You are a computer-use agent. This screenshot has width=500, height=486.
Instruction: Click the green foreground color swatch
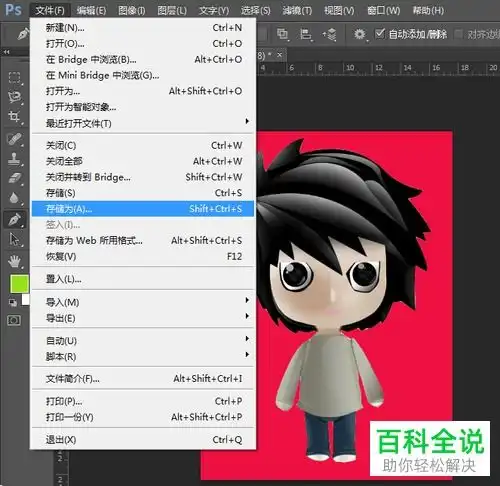(19, 284)
